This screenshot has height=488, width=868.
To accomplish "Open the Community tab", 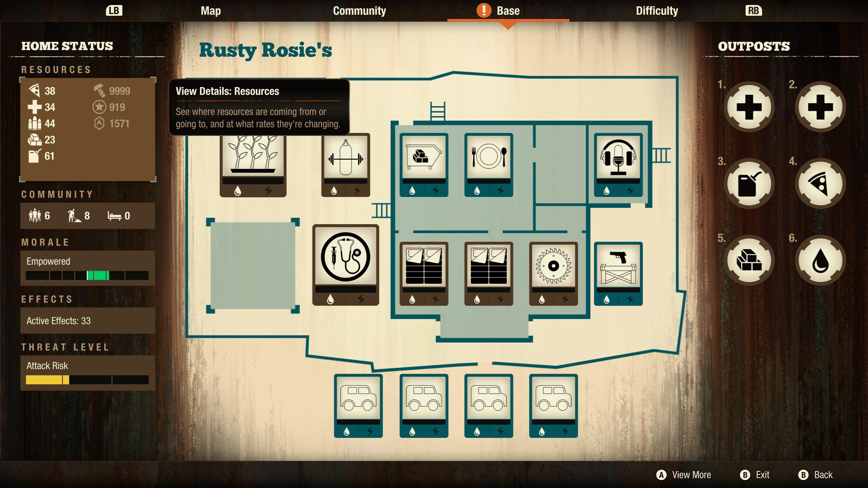I will coord(359,11).
